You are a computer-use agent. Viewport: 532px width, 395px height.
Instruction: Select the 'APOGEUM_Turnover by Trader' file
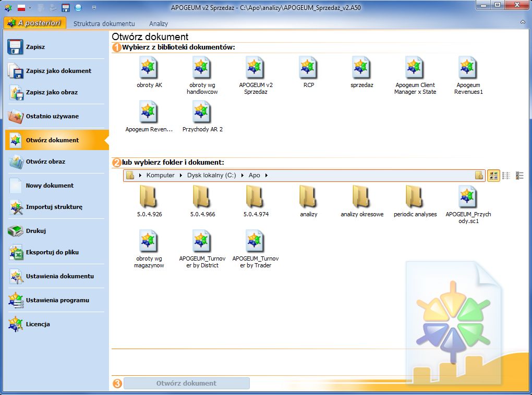tap(256, 249)
